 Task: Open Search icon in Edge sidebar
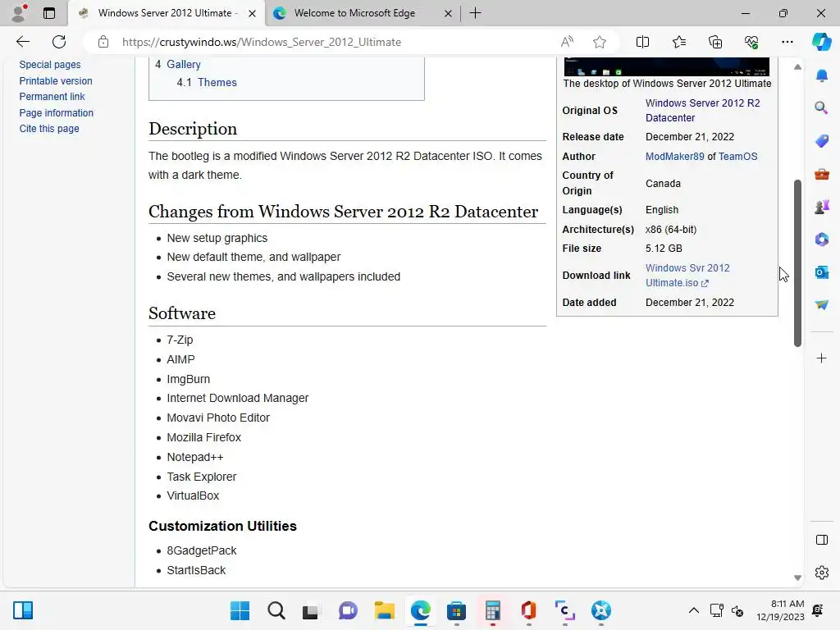(x=822, y=108)
